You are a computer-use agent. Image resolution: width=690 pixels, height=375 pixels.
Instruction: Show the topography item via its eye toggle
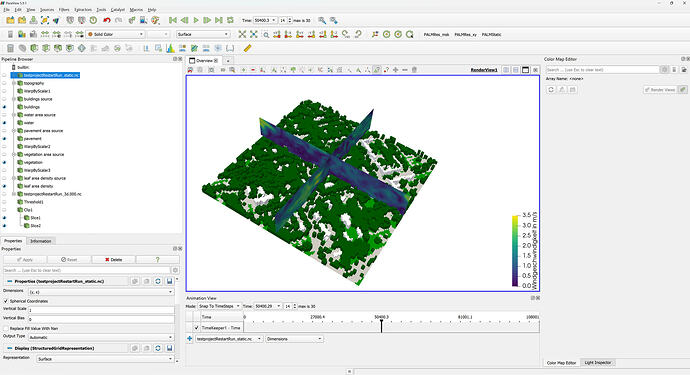pyautogui.click(x=4, y=83)
